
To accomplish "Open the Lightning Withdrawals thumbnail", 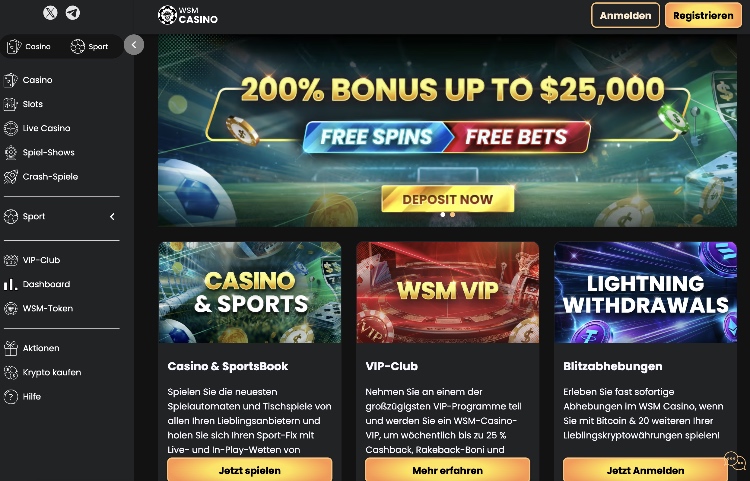I will [645, 292].
